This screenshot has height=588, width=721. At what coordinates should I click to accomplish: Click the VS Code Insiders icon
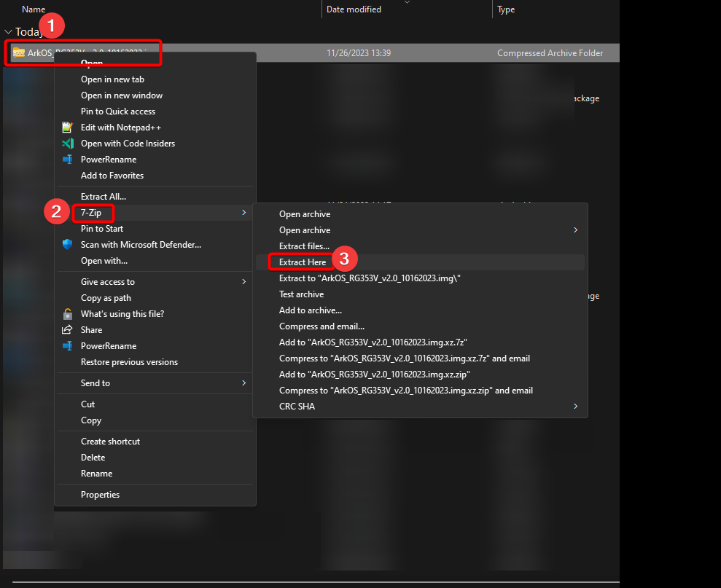click(x=68, y=144)
